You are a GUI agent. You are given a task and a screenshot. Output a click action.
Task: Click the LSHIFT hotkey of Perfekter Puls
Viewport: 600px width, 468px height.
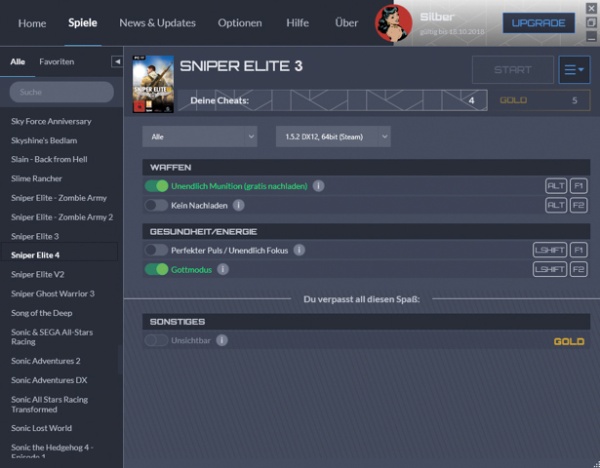click(550, 250)
